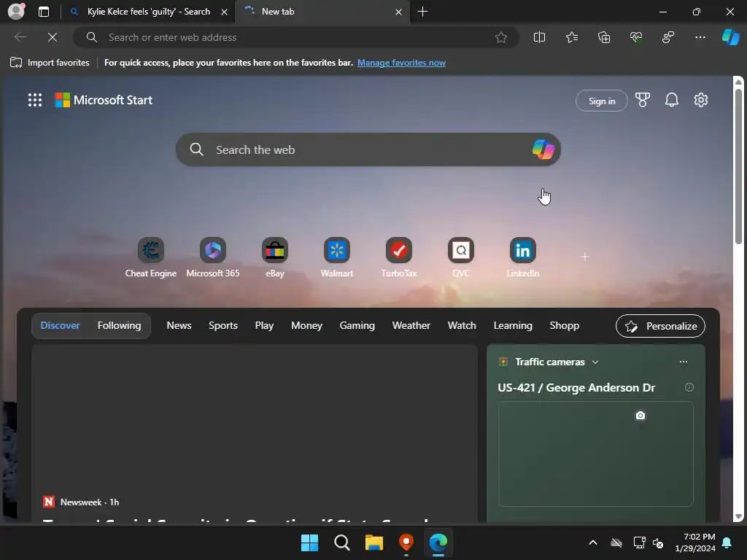
Task: Open the News category
Action: [179, 326]
